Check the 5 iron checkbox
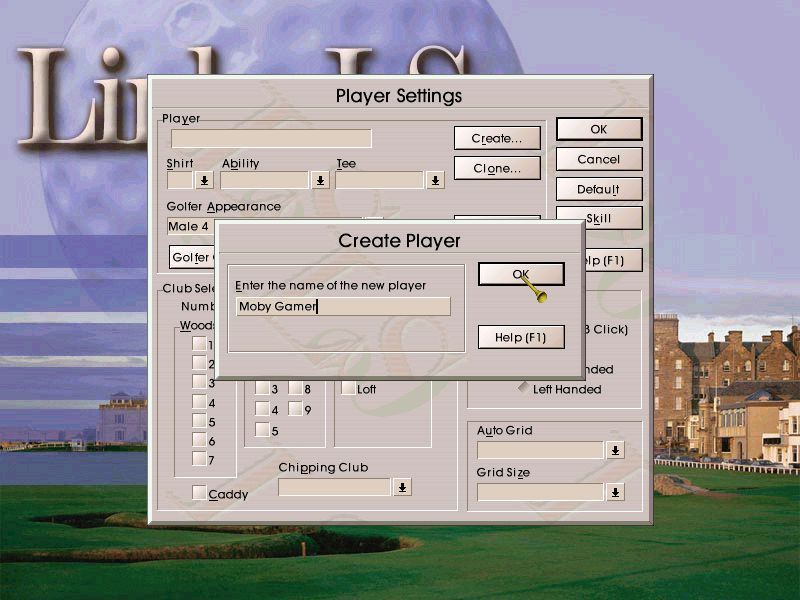Image resolution: width=800 pixels, height=600 pixels. coord(262,429)
